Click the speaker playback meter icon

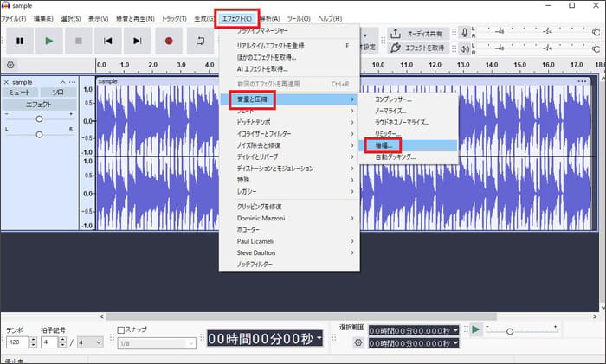pyautogui.click(x=465, y=48)
